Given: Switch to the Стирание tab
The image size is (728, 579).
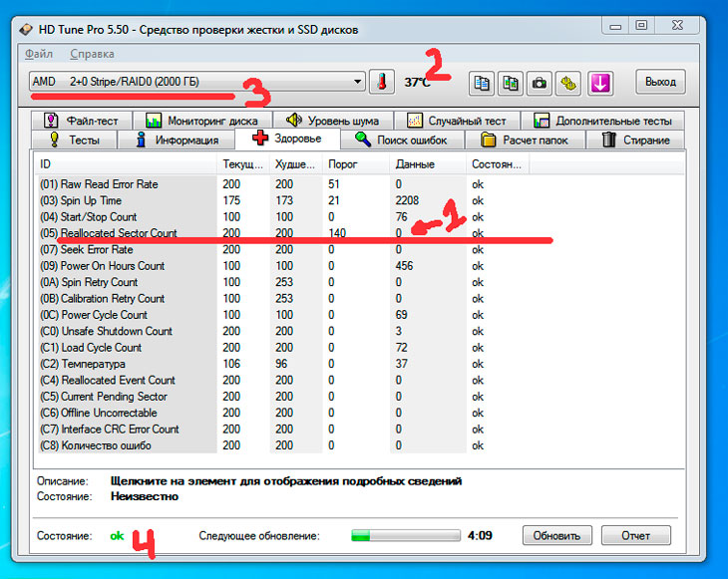Looking at the screenshot, I should (635, 140).
